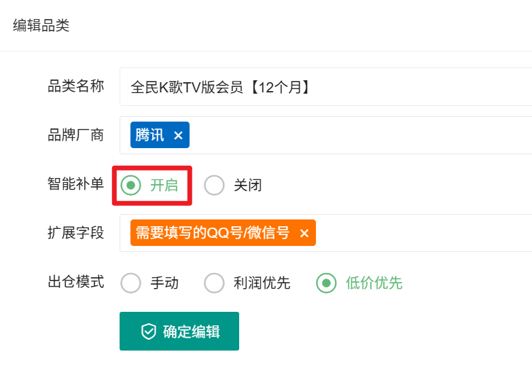The image size is (532, 392).
Task: Remove the 腾讯 brand tag via its X
Action: (x=178, y=135)
